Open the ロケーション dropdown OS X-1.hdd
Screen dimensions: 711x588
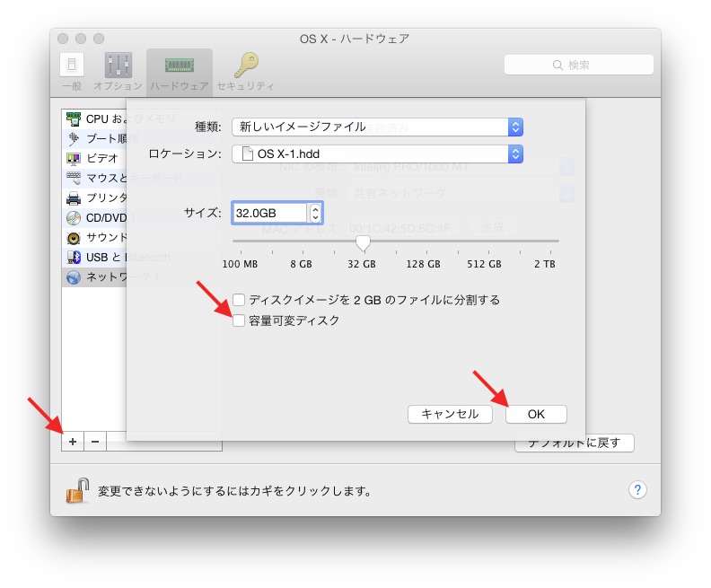click(377, 154)
